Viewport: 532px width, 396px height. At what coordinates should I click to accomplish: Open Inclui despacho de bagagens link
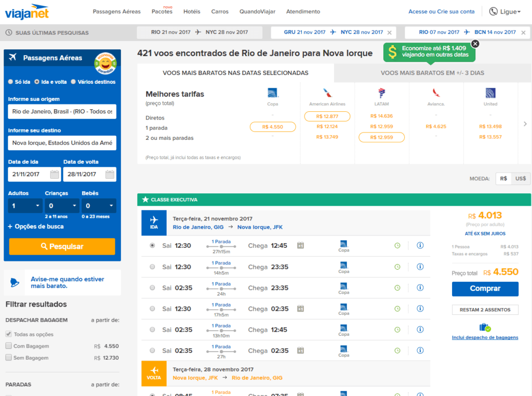click(x=485, y=337)
